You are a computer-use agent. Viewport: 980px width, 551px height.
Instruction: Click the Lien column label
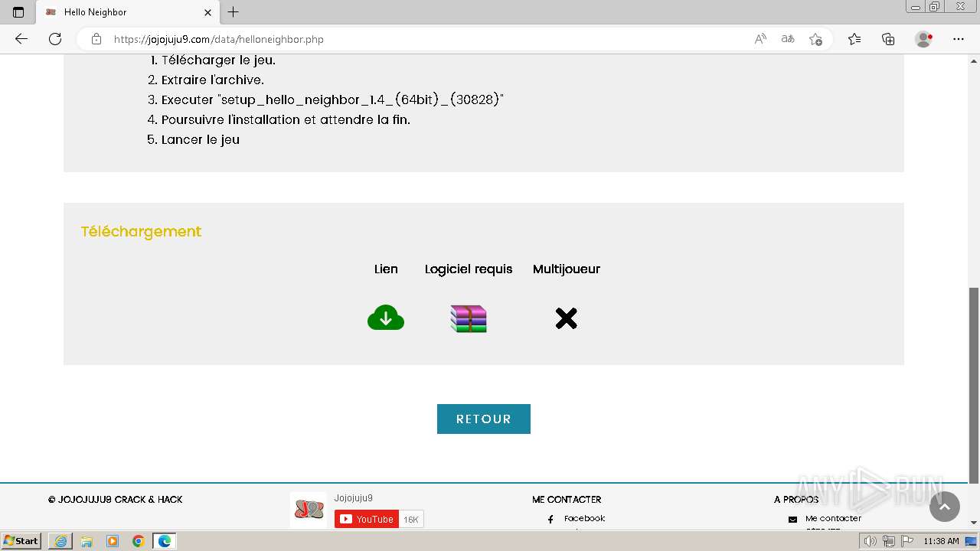click(386, 269)
